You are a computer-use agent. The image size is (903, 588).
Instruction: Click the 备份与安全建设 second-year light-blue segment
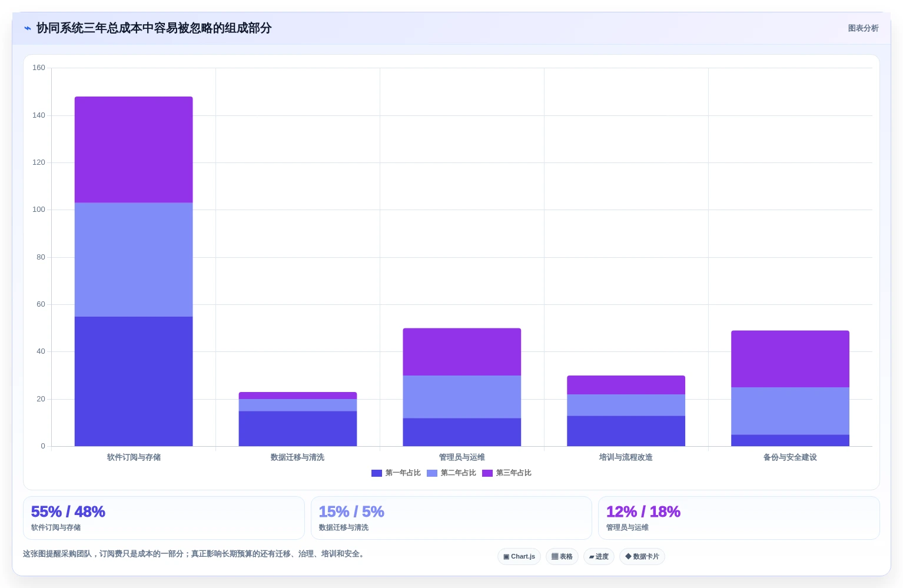tap(790, 411)
